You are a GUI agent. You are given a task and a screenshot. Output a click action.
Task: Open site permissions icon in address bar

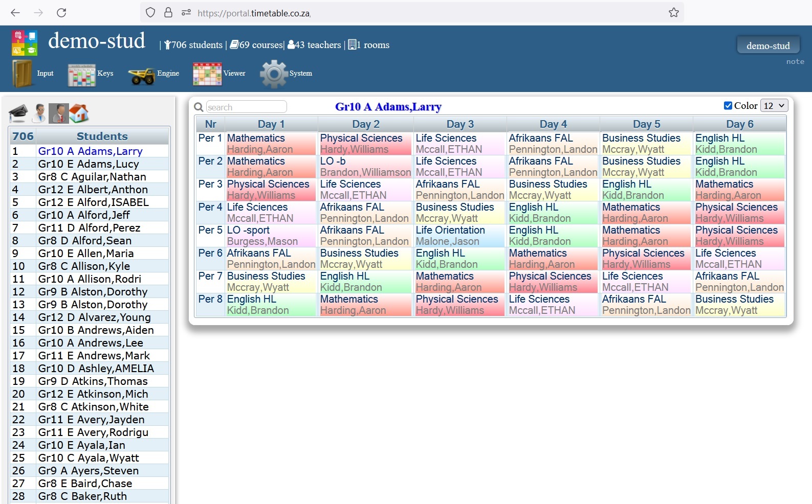coord(186,13)
